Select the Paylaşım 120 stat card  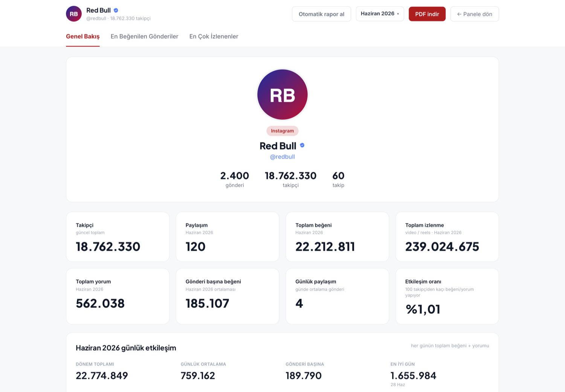(228, 236)
